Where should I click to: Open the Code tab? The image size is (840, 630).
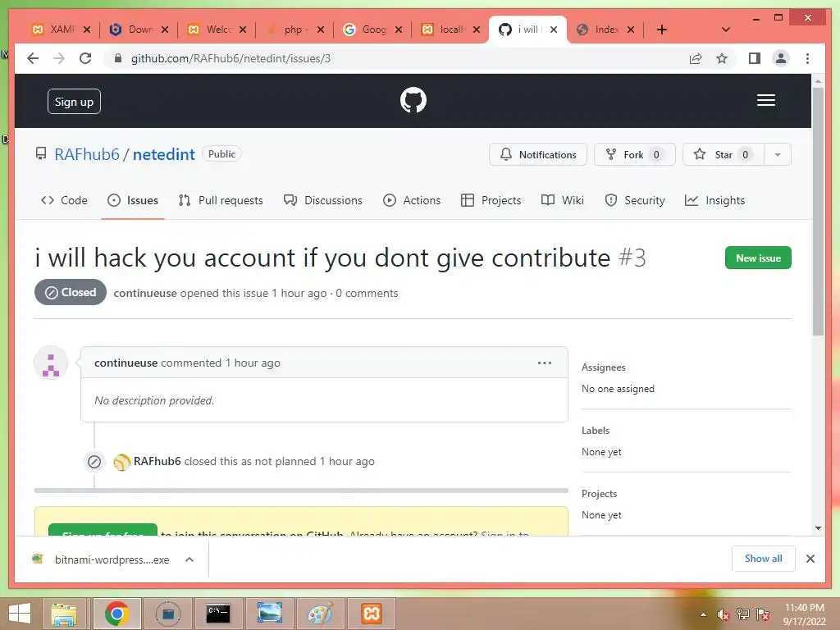(64, 200)
